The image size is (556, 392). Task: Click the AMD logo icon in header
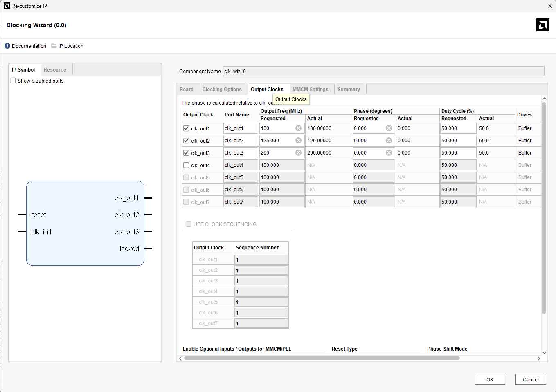(542, 25)
